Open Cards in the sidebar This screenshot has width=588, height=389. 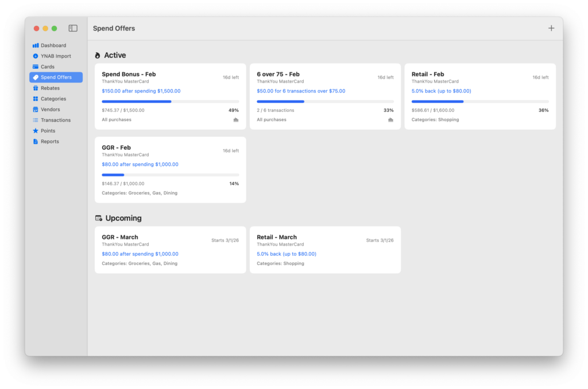pyautogui.click(x=47, y=67)
